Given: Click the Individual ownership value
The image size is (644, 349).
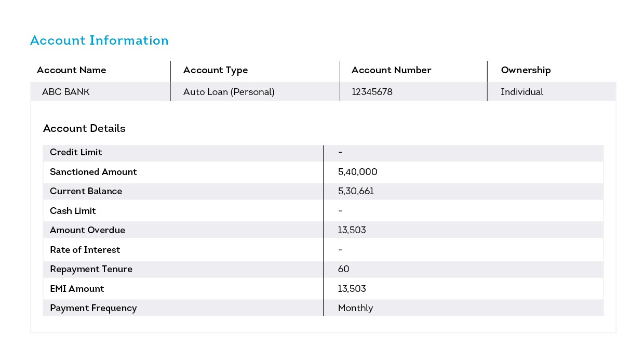Looking at the screenshot, I should (x=522, y=92).
